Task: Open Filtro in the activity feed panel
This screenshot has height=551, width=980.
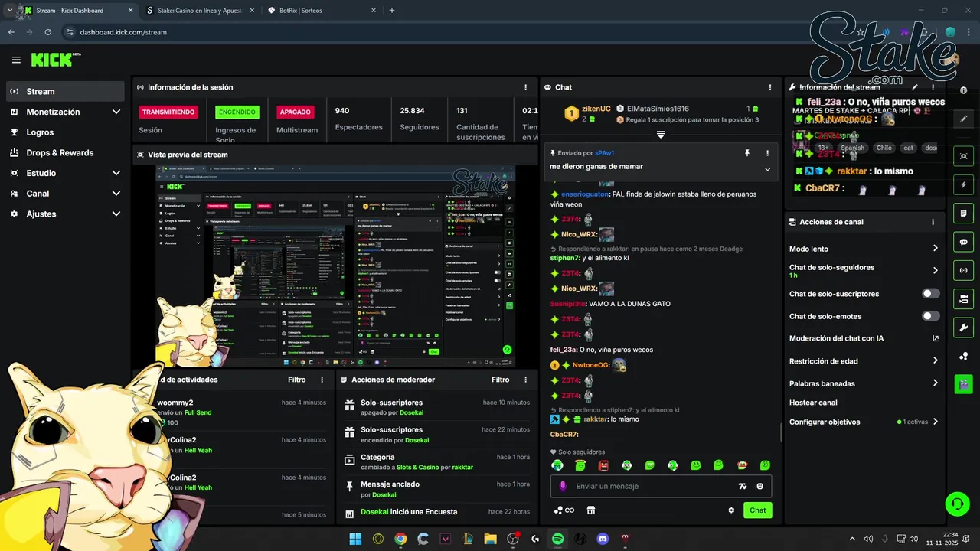Action: (296, 380)
